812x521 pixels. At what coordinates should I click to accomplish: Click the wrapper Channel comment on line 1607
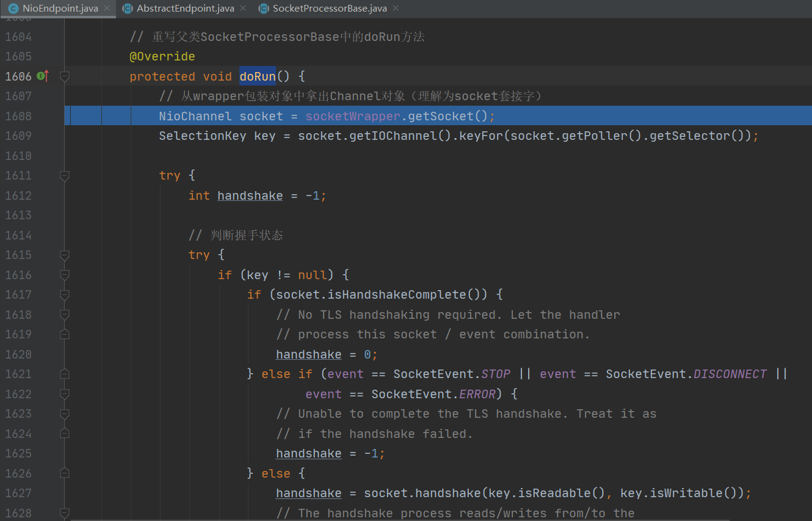351,96
